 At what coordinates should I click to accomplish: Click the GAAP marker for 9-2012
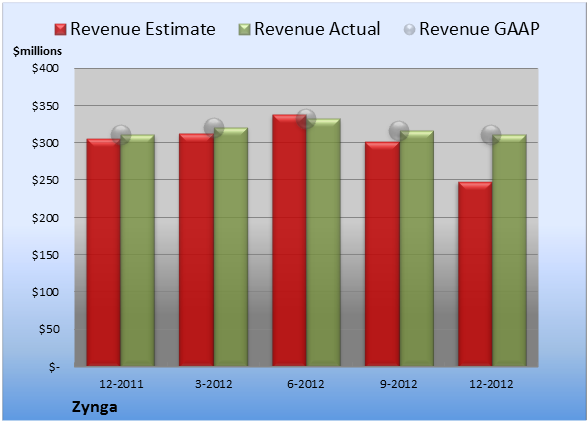coord(399,131)
